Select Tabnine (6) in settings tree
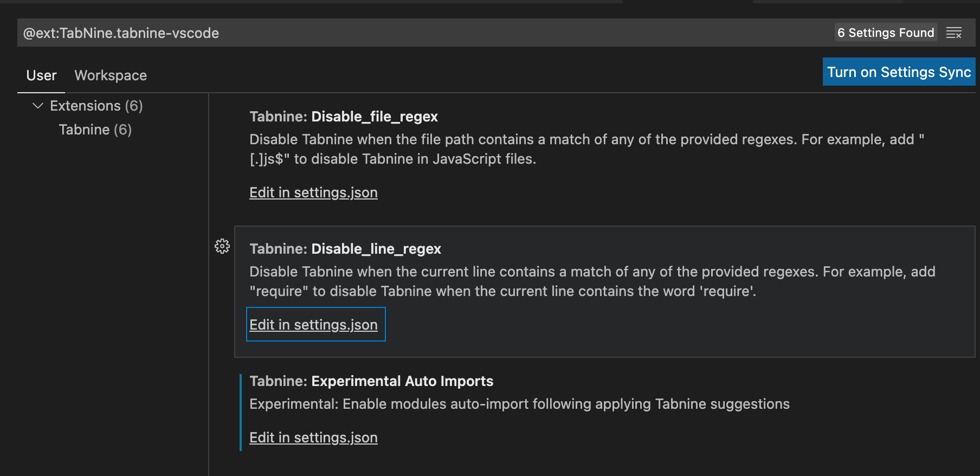 (95, 130)
